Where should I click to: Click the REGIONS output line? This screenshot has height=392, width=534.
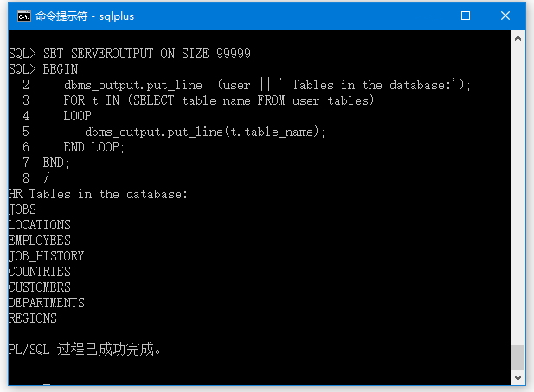(33, 318)
